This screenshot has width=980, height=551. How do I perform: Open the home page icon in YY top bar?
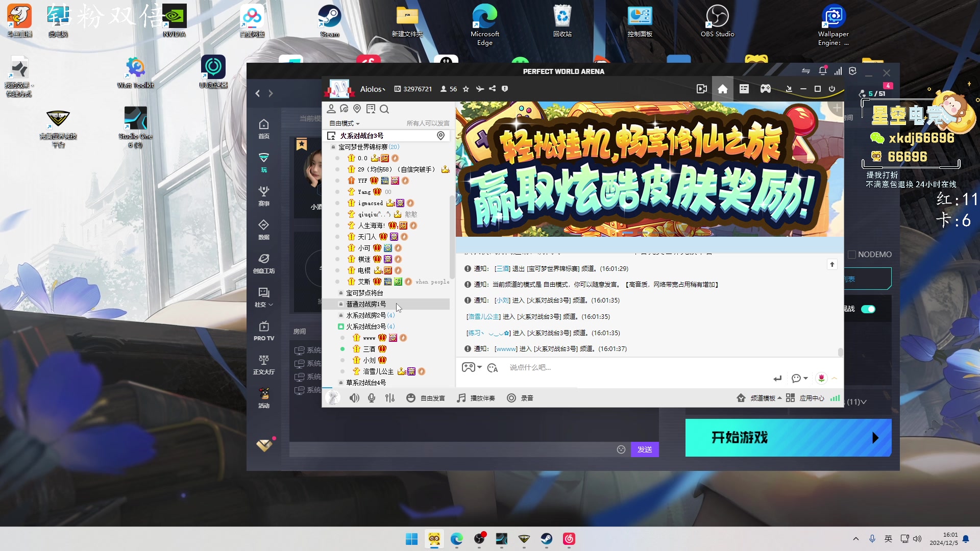[x=722, y=89]
